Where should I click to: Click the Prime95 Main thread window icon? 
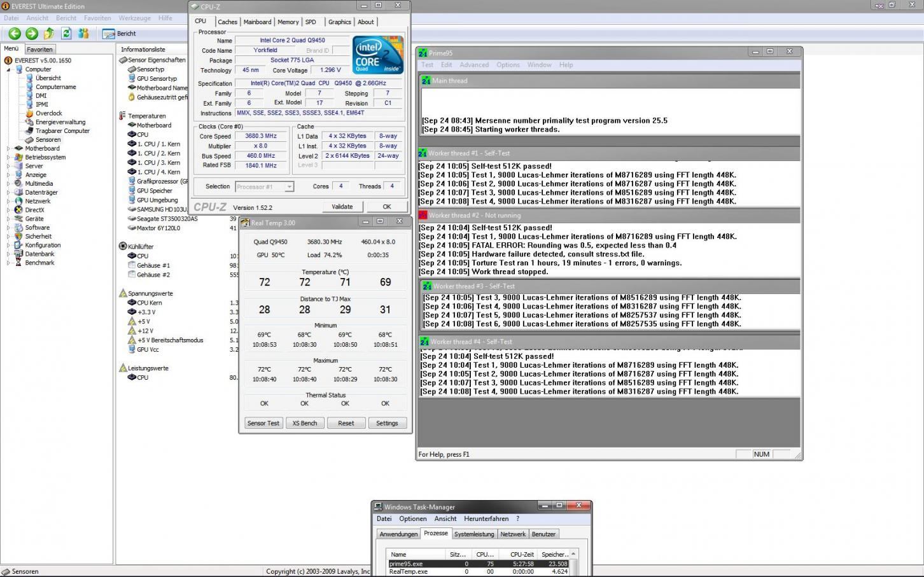point(426,81)
